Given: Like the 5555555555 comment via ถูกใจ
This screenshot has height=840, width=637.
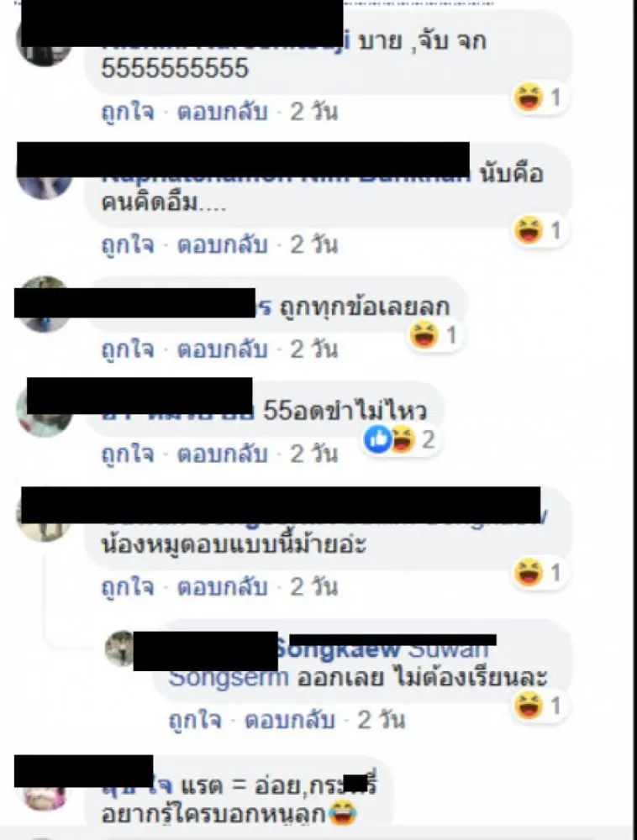Looking at the screenshot, I should (x=128, y=112).
